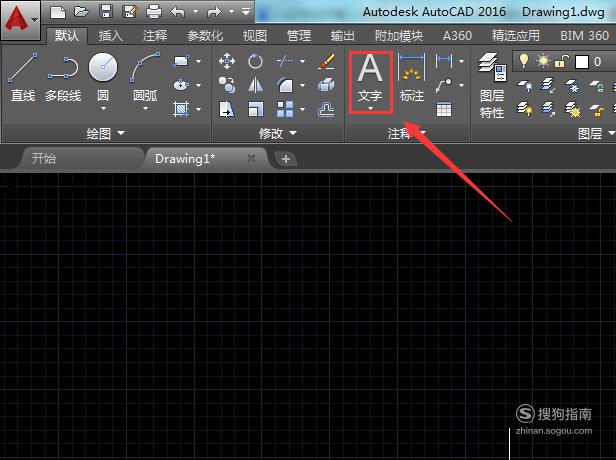
Task: Open the A360 ribbon tab
Action: coord(457,36)
